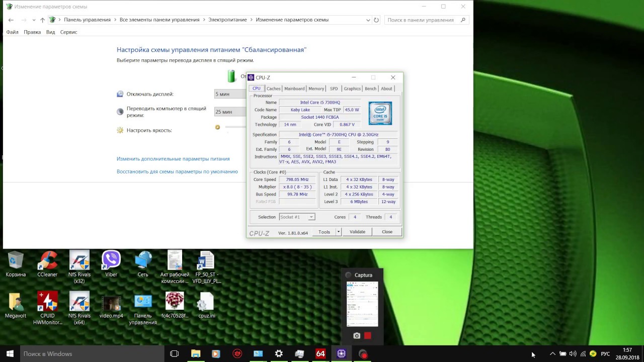Switch to the Mainboard tab
644x362 pixels.
pos(294,88)
